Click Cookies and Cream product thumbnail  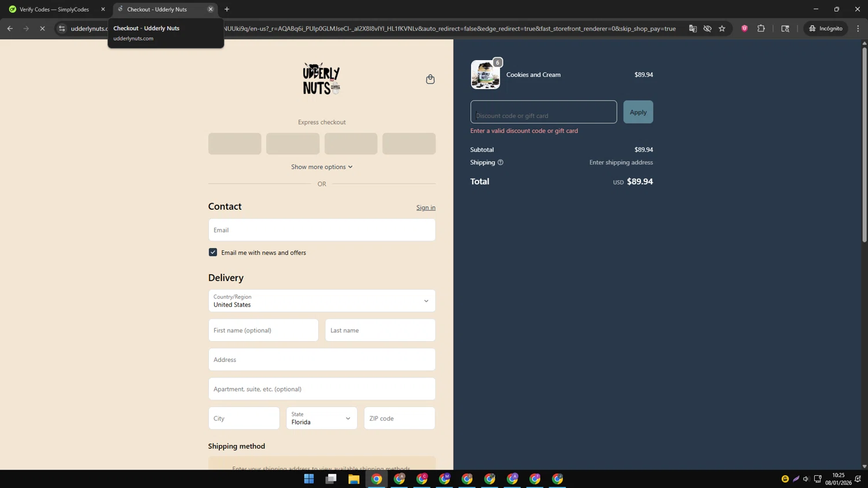[486, 75]
